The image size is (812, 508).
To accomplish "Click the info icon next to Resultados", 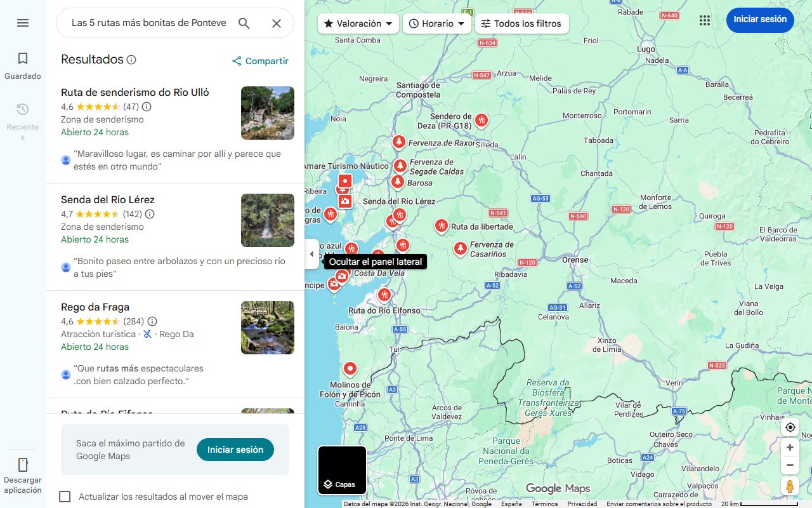I will coord(131,59).
